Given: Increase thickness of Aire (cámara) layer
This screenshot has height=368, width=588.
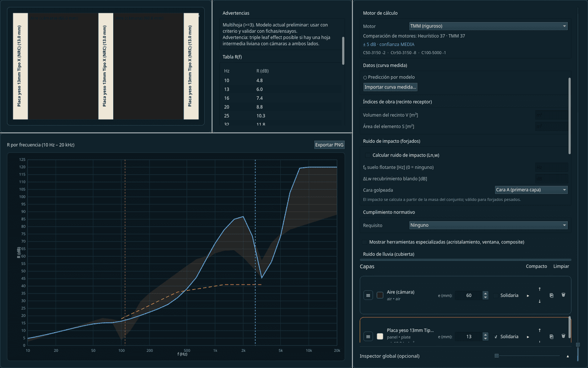Looking at the screenshot, I should [485, 293].
